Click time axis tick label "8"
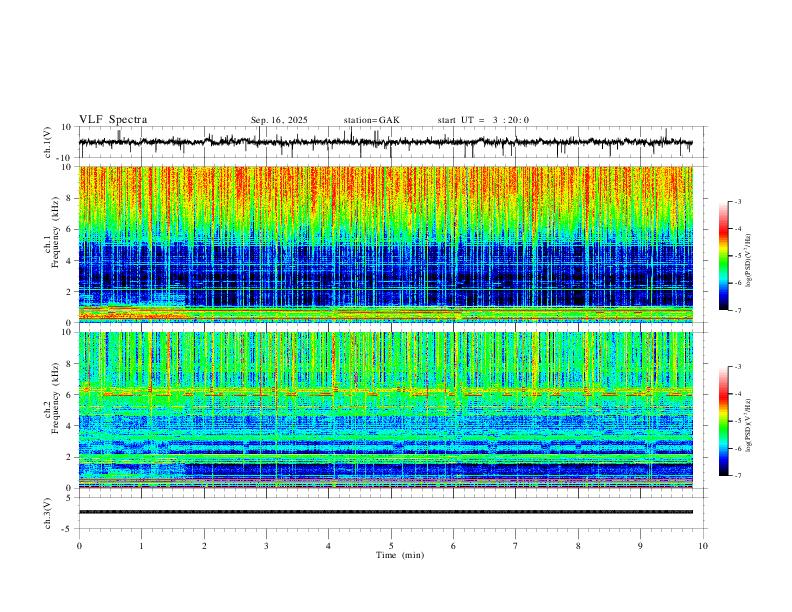This screenshot has width=792, height=612. 578,546
